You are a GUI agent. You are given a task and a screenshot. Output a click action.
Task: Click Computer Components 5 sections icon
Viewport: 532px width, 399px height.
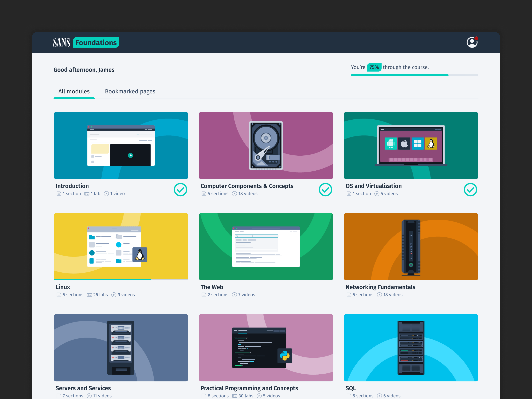click(x=204, y=194)
